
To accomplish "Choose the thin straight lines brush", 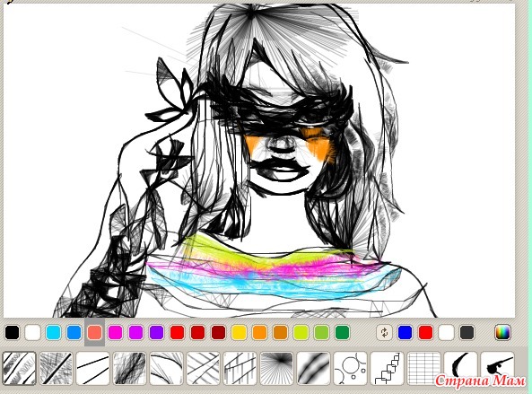I will pyautogui.click(x=92, y=368).
